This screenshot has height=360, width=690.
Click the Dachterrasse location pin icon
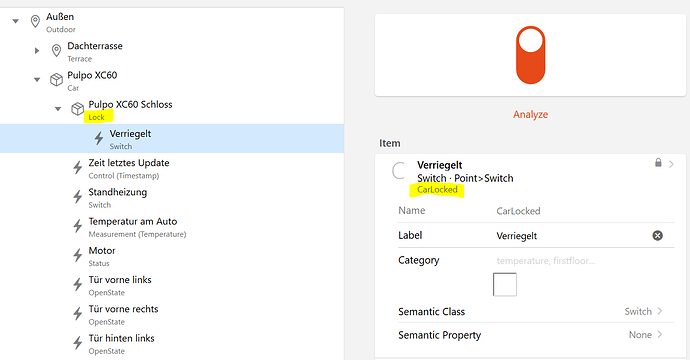click(56, 51)
